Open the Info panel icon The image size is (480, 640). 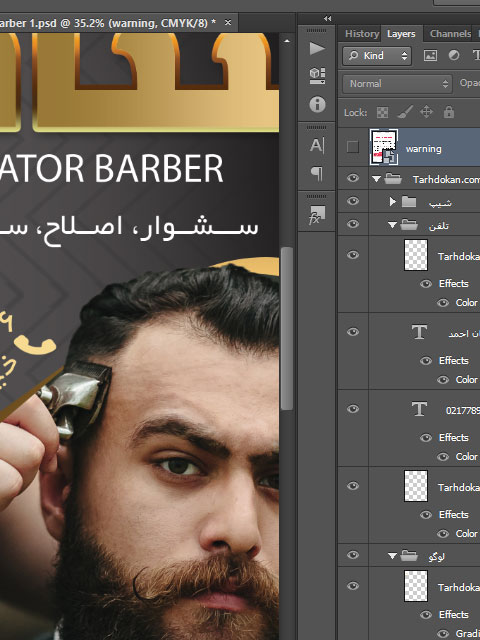(x=317, y=104)
